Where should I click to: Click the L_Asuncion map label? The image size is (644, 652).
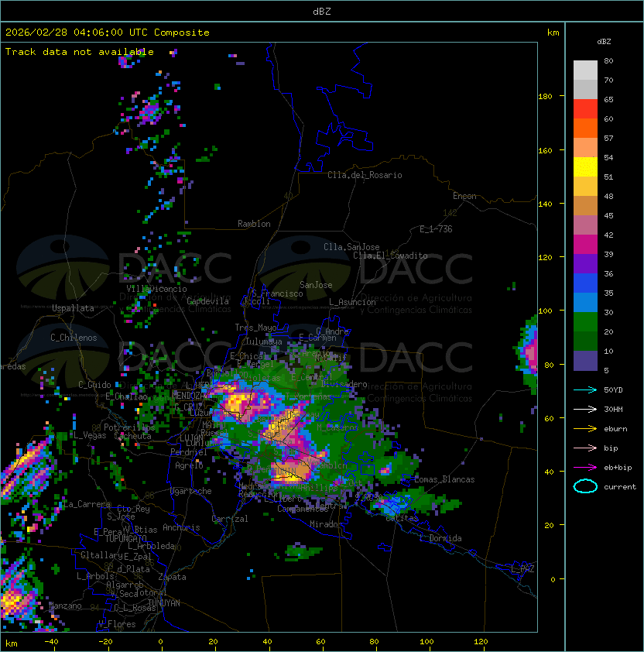tap(352, 302)
